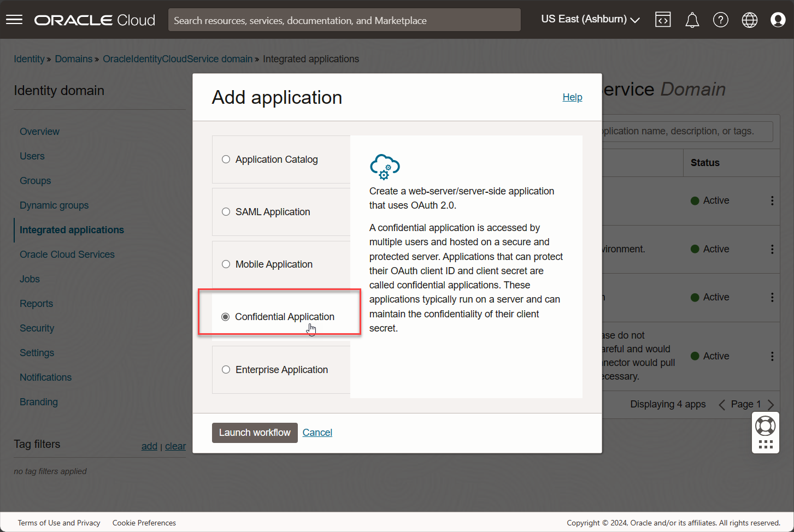The height and width of the screenshot is (532, 794).
Task: Click the Oracle Cloud logo
Action: point(94,20)
